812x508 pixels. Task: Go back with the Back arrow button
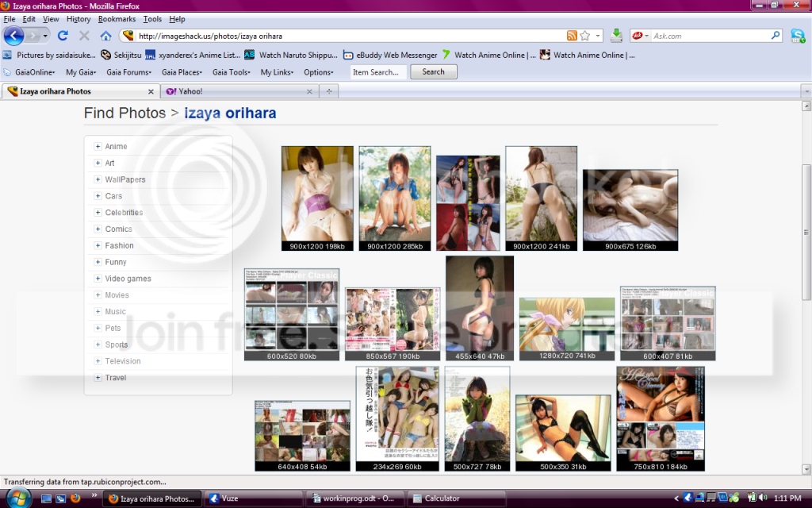14,36
